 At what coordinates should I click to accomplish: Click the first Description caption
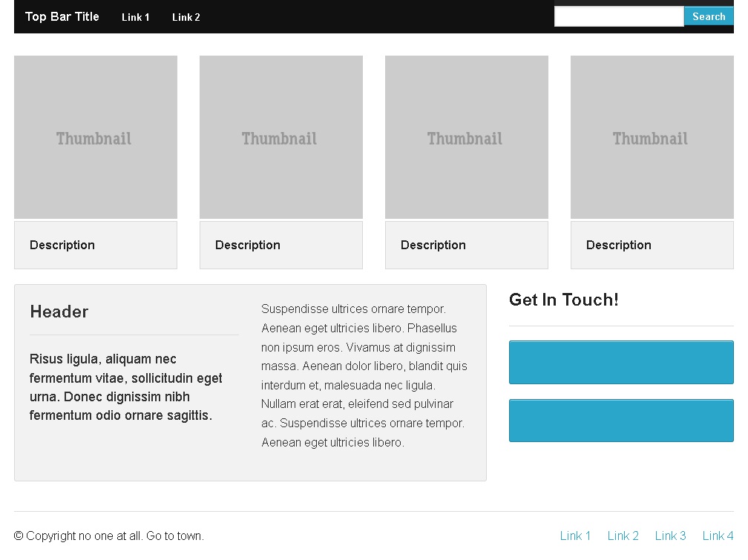[x=62, y=245]
